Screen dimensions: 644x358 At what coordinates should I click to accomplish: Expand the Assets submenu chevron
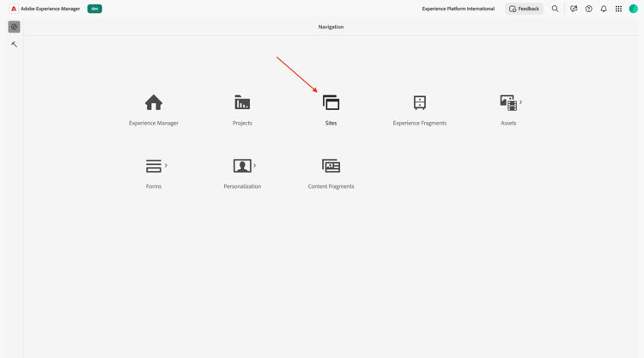(521, 102)
